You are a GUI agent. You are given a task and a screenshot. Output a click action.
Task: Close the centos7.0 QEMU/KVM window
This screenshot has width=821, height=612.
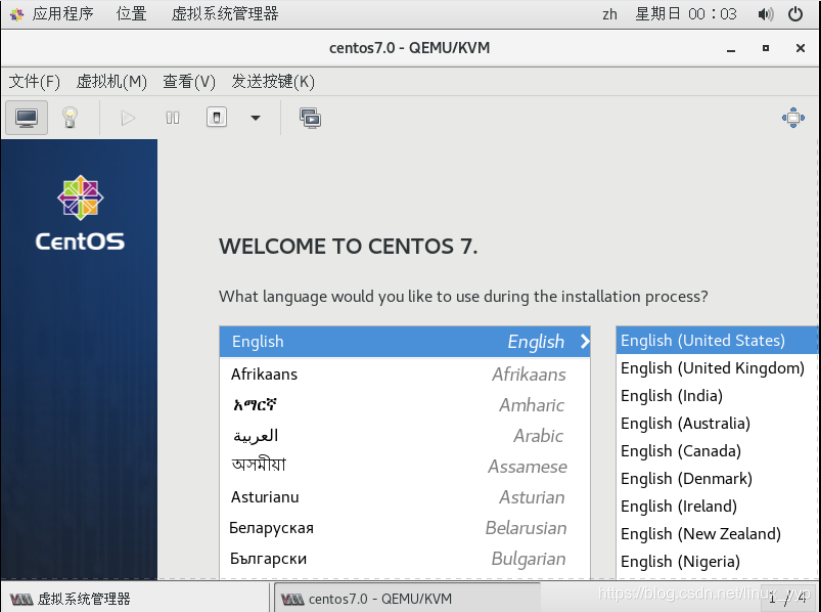coord(800,48)
